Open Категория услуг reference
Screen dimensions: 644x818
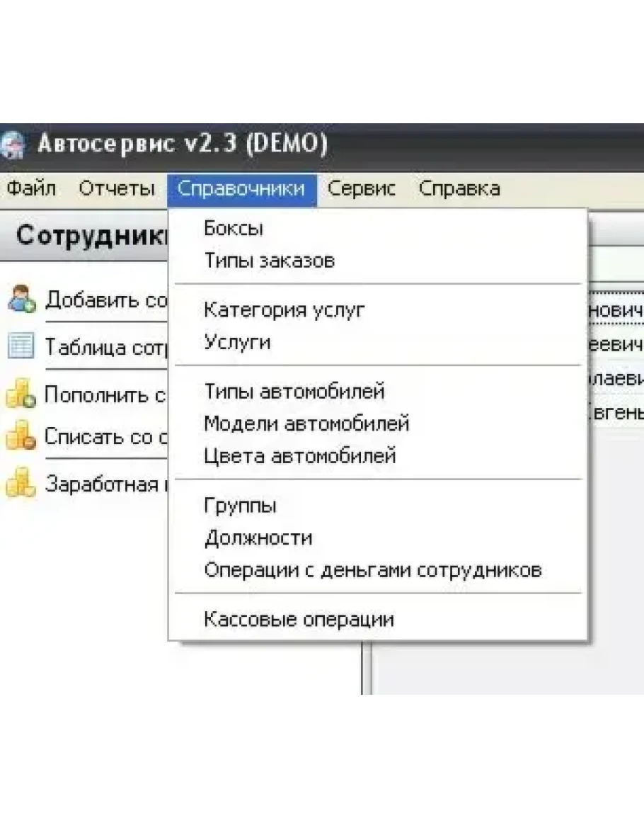(284, 310)
